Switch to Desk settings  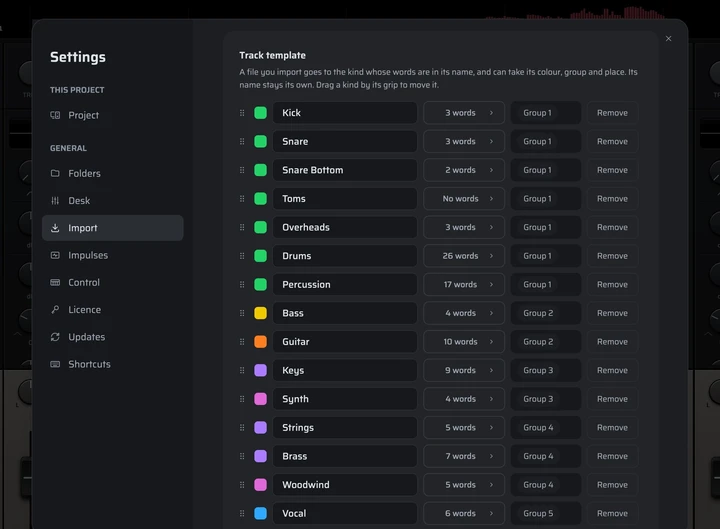(112, 201)
